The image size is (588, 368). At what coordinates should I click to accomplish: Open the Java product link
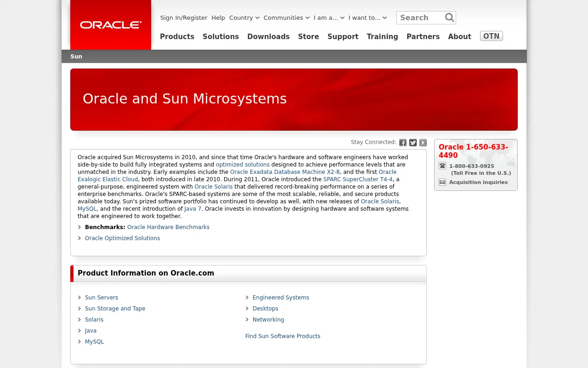pyautogui.click(x=90, y=330)
